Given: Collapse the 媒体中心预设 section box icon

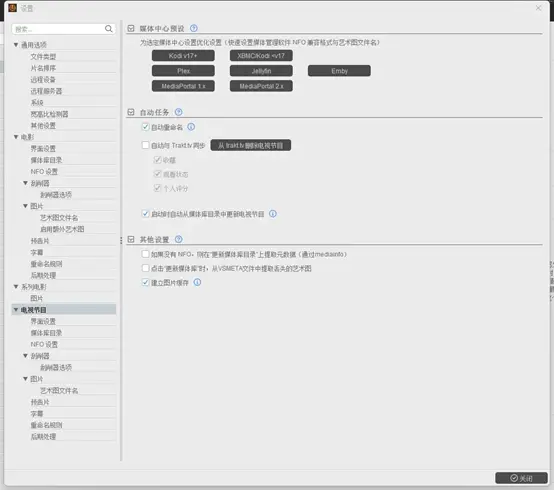Looking at the screenshot, I should [131, 28].
